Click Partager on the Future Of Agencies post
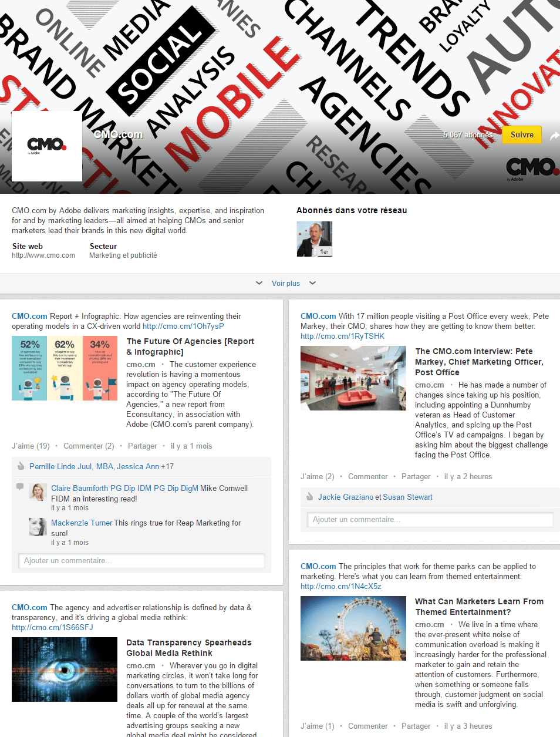 142,446
